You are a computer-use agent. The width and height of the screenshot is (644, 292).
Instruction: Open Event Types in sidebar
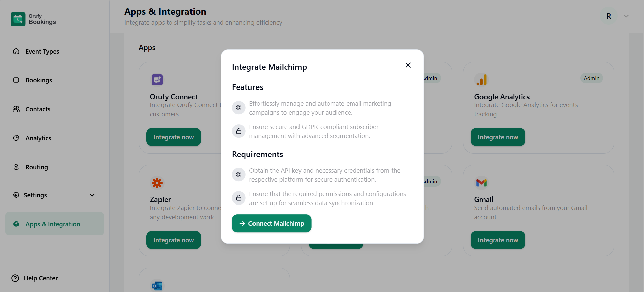42,51
